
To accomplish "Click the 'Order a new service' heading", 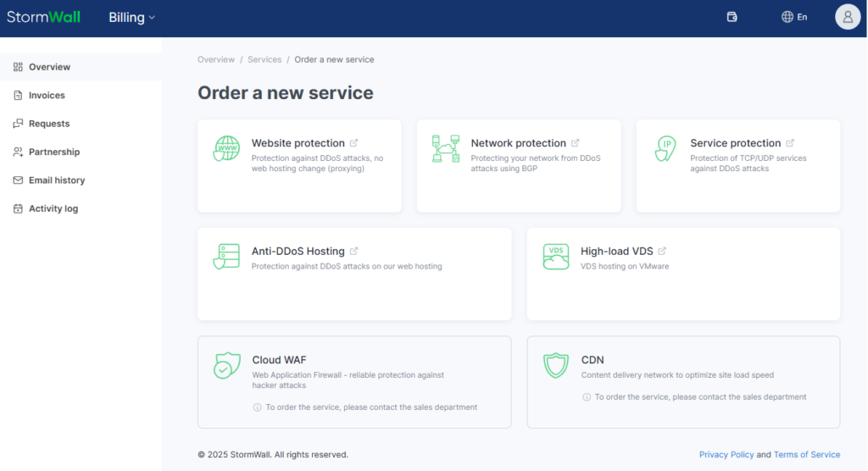I will [285, 93].
